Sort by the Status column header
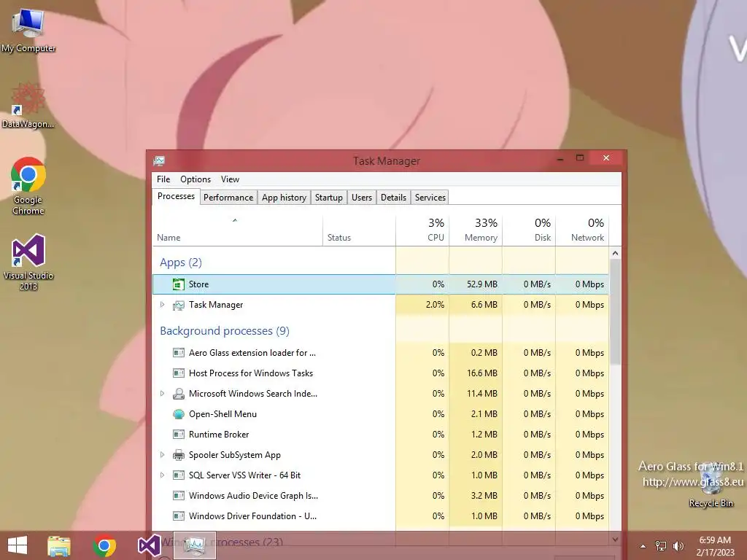This screenshot has height=560, width=747. pyautogui.click(x=359, y=231)
